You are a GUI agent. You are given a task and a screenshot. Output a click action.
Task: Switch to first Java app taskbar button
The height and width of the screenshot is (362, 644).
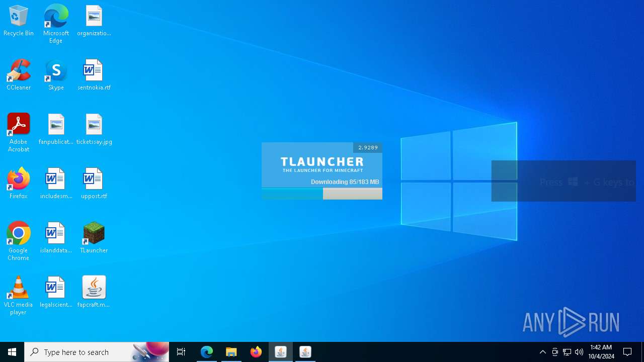pyautogui.click(x=281, y=352)
